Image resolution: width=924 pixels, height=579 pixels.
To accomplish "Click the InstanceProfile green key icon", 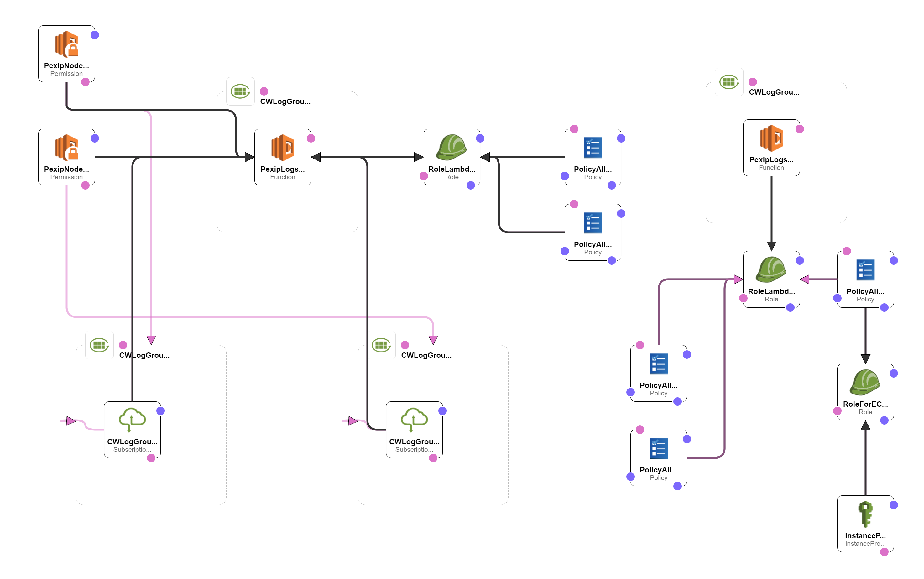I will click(865, 514).
